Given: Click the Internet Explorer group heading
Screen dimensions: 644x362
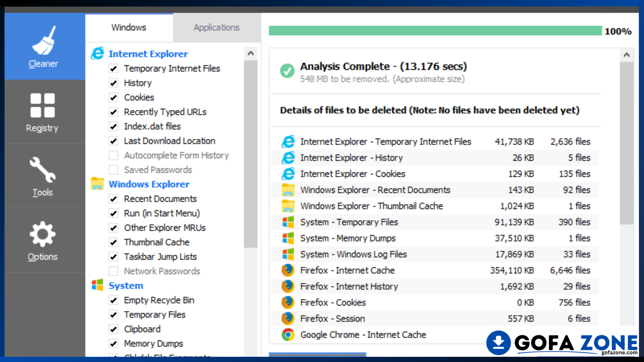Looking at the screenshot, I should pyautogui.click(x=148, y=54).
